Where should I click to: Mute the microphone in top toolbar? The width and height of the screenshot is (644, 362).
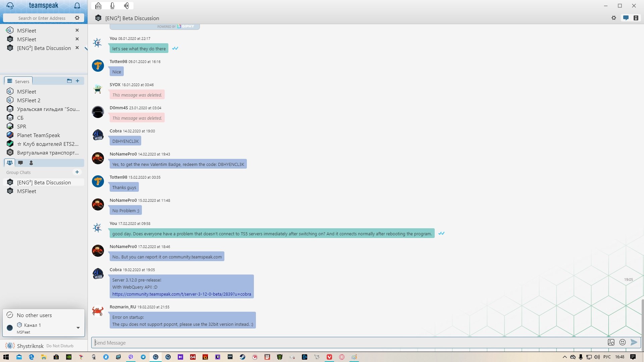pos(112,6)
